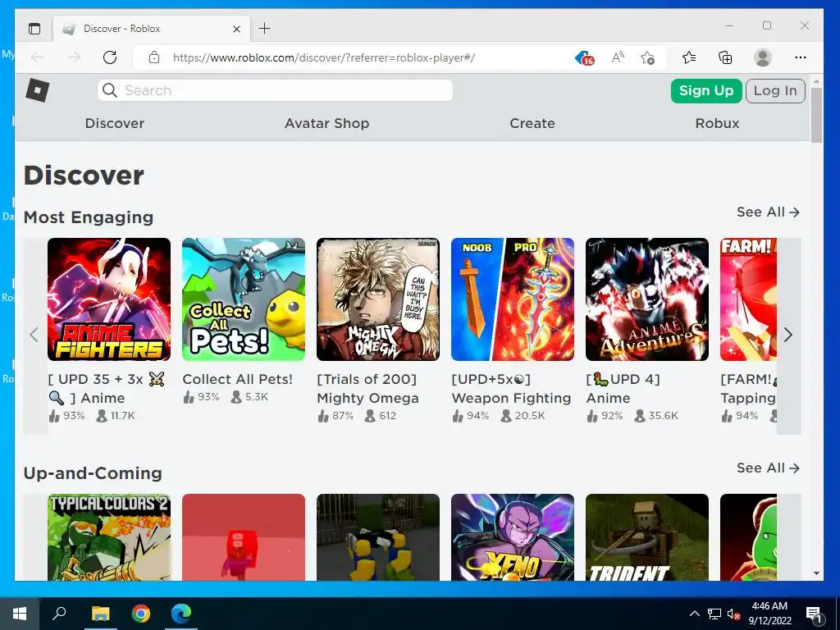Screen dimensions: 840x630
Task: Open File Explorer from the taskbar
Action: coord(100,614)
